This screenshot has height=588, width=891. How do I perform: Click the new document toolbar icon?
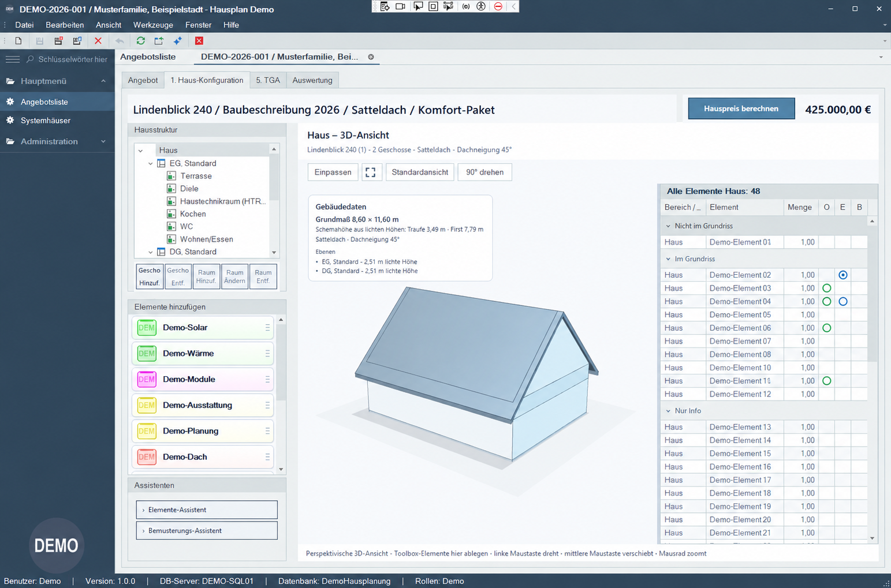pyautogui.click(x=18, y=41)
